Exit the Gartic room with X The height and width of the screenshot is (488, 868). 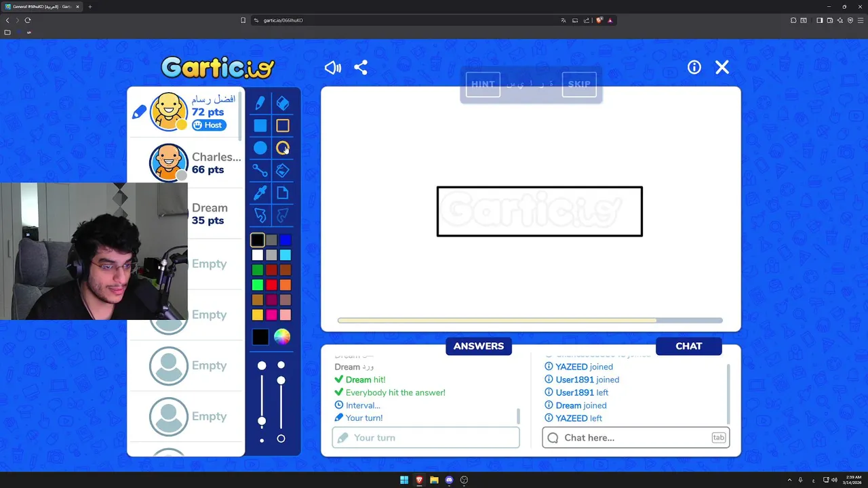[722, 67]
